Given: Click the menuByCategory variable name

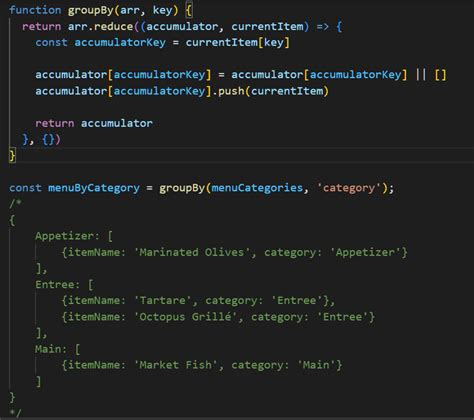Looking at the screenshot, I should 94,188.
